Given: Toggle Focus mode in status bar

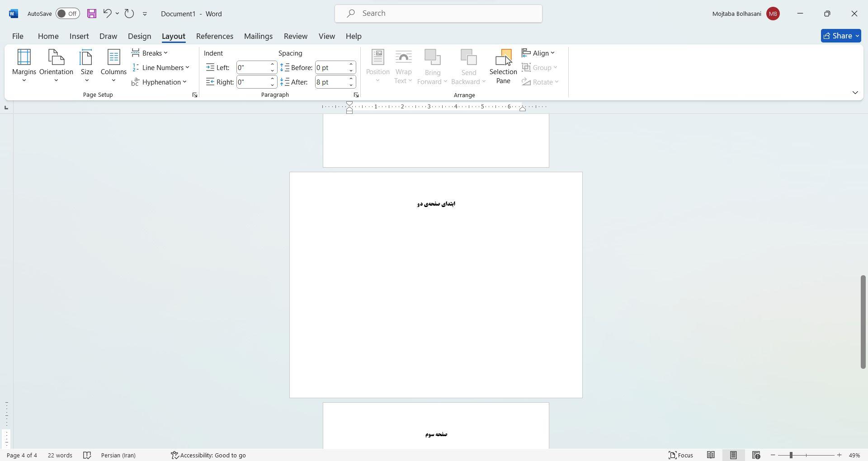Looking at the screenshot, I should pos(681,455).
